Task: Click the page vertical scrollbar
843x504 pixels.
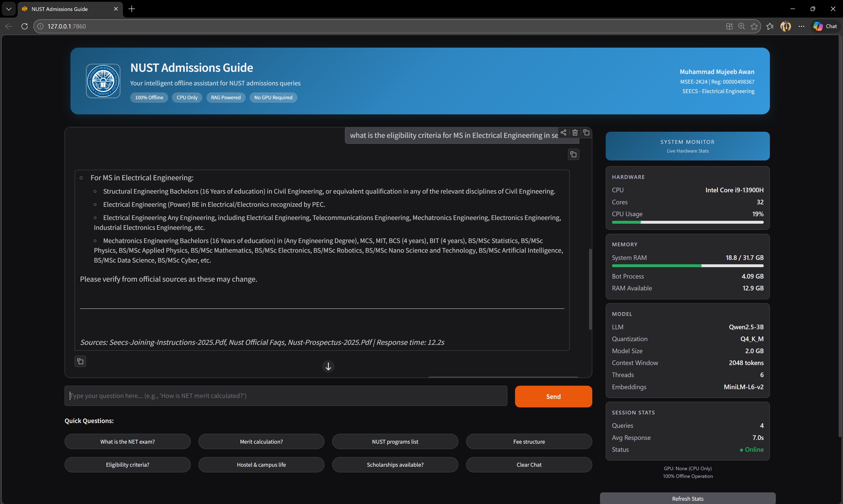Action: (840, 236)
